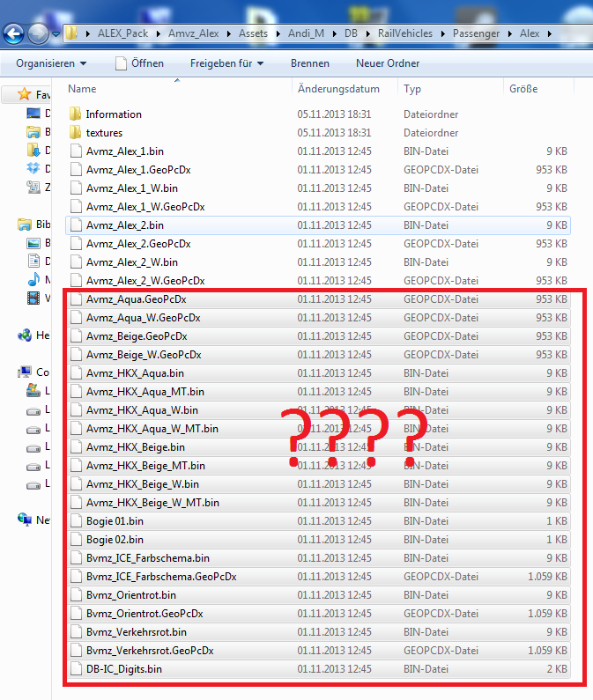Select file Bvmz_Verkehrsrot.GeoPcDx
Image resolution: width=593 pixels, height=700 pixels.
coord(318,651)
